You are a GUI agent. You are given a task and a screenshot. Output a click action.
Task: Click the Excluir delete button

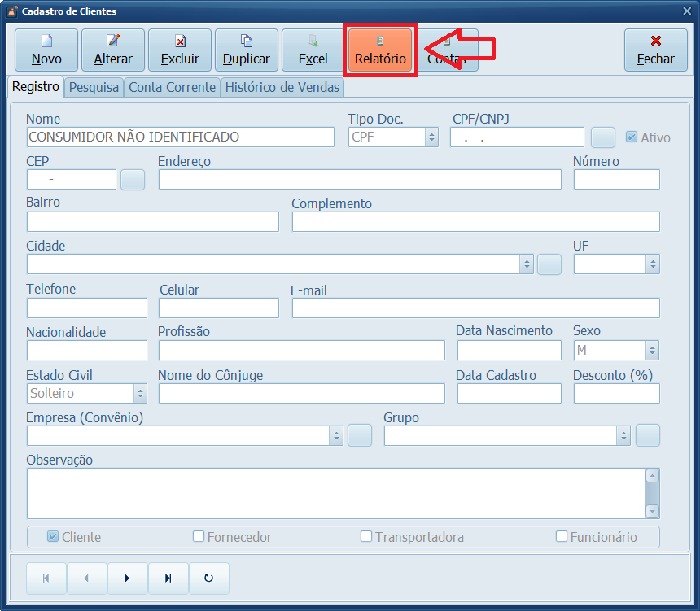coord(180,50)
